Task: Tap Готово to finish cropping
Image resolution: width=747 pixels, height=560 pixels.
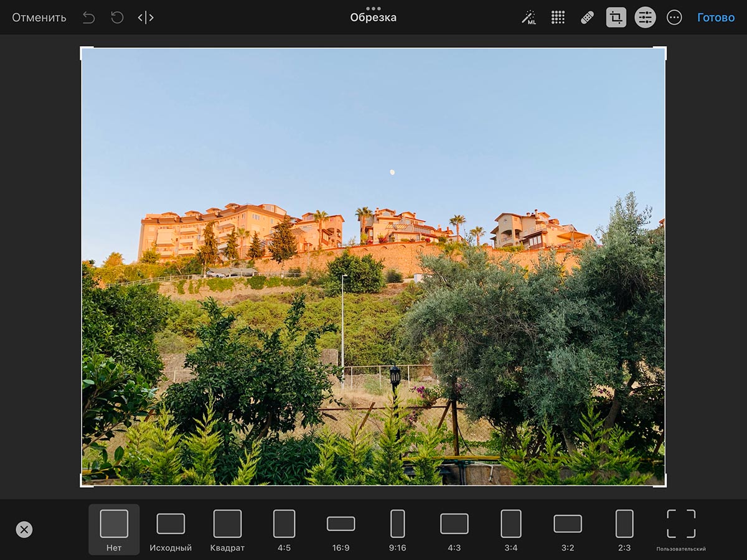Action: click(716, 17)
